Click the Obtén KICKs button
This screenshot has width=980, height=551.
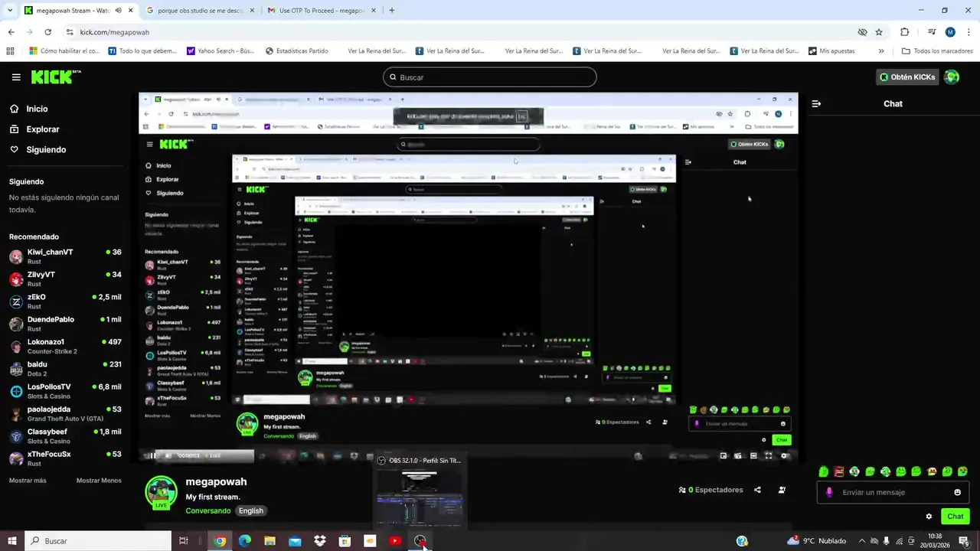tap(907, 77)
